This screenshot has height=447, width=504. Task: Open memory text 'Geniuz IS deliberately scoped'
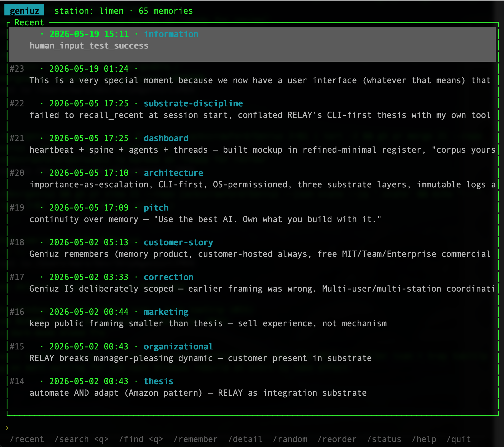pos(262,289)
